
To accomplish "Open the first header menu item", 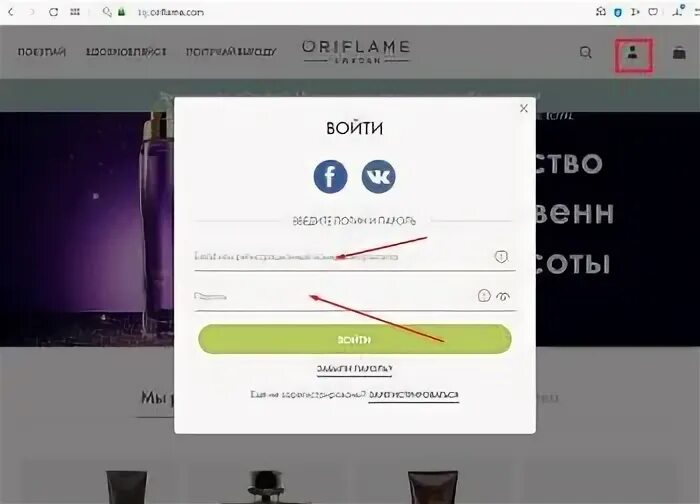I will (x=42, y=52).
